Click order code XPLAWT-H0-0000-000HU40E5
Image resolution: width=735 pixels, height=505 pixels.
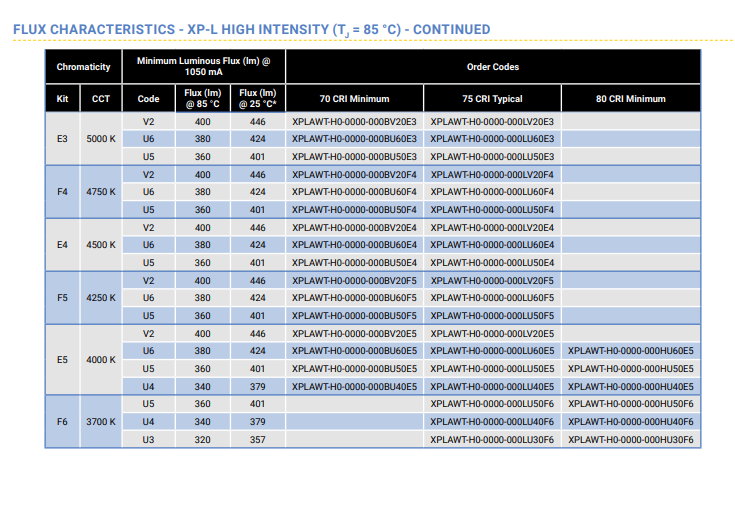631,387
